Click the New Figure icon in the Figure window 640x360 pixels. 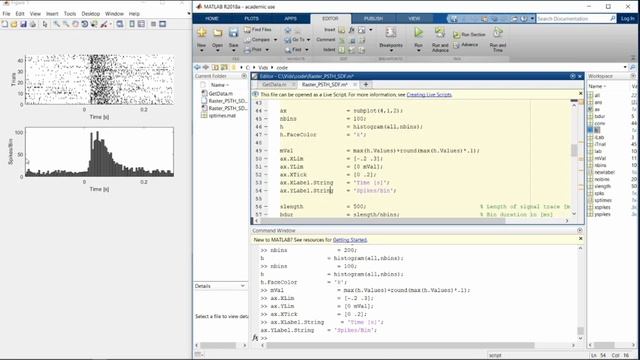click(x=5, y=24)
